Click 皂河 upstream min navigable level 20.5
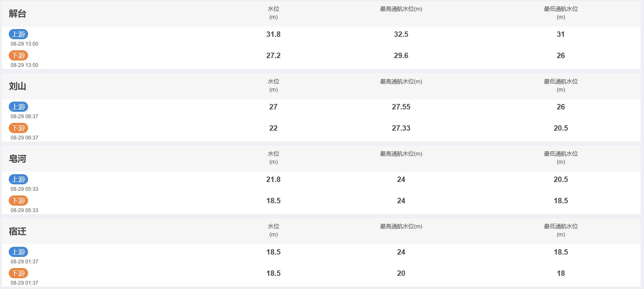Screen dimensions: 644x289 point(561,179)
